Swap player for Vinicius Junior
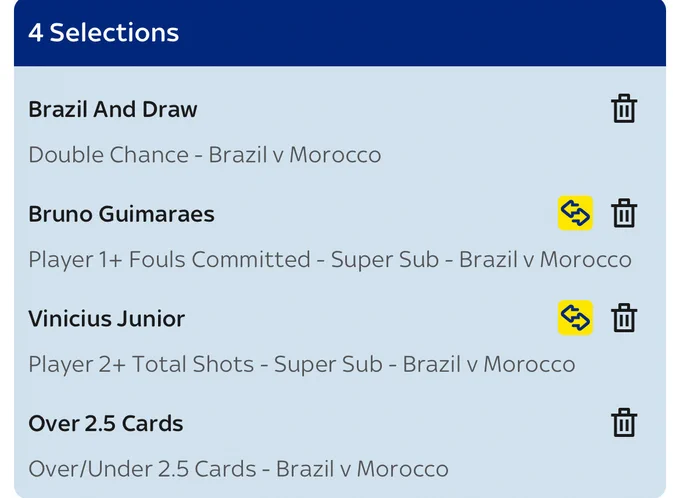 [x=575, y=318]
